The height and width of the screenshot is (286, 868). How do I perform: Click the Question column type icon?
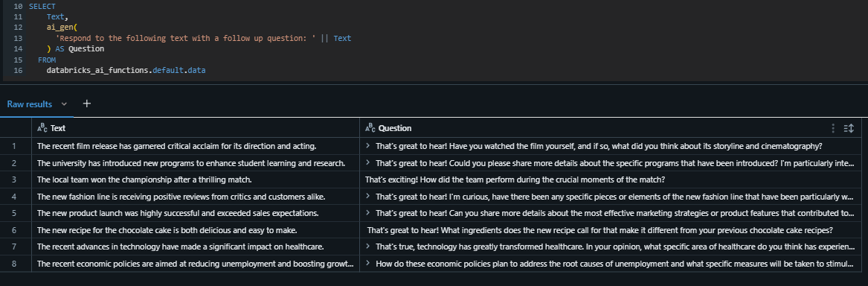pyautogui.click(x=370, y=128)
